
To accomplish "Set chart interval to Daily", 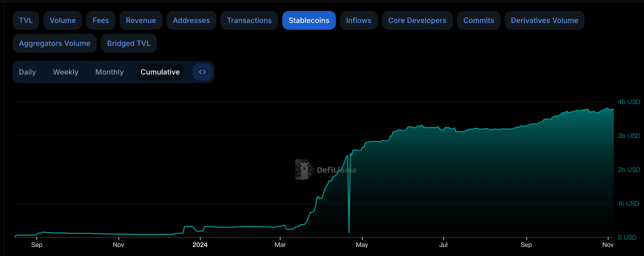I will click(x=27, y=72).
